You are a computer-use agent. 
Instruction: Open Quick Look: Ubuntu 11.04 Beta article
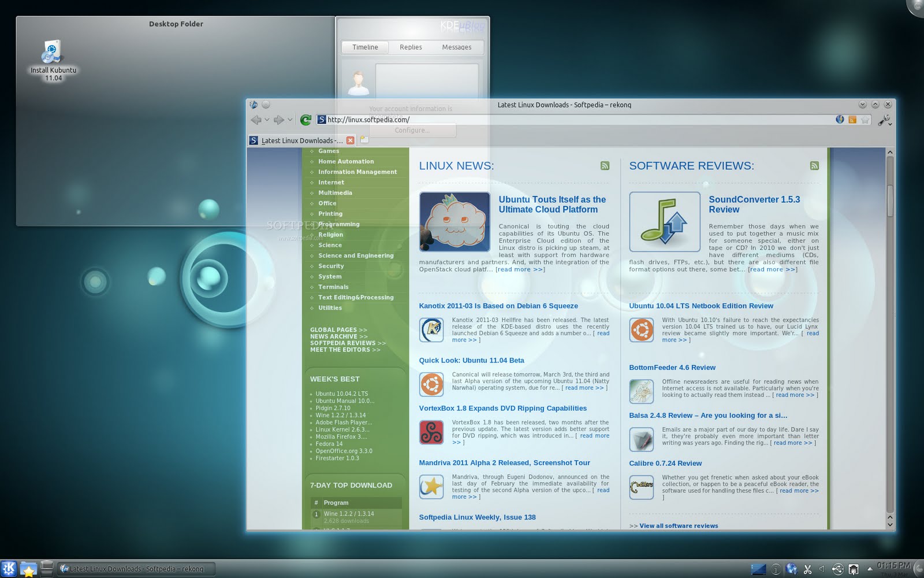tap(471, 360)
